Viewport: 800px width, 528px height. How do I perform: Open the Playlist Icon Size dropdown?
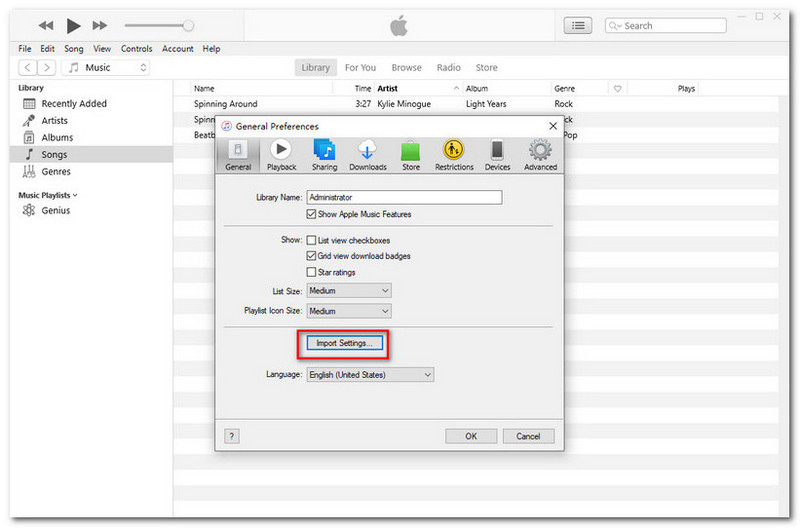click(x=349, y=311)
